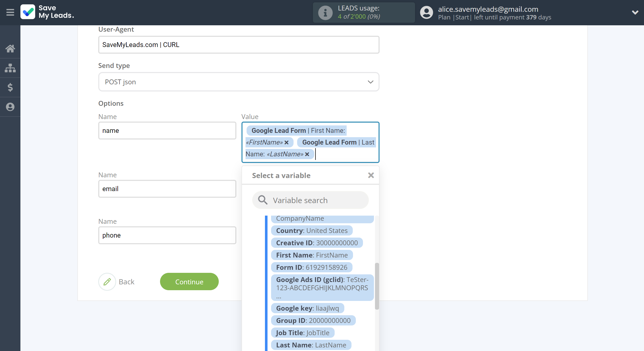The width and height of the screenshot is (644, 351).
Task: Go to the Home sidebar icon
Action: click(x=10, y=49)
